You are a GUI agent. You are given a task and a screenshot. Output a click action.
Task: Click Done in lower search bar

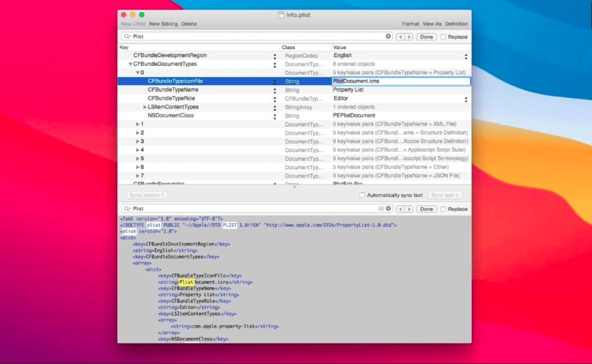coord(427,209)
